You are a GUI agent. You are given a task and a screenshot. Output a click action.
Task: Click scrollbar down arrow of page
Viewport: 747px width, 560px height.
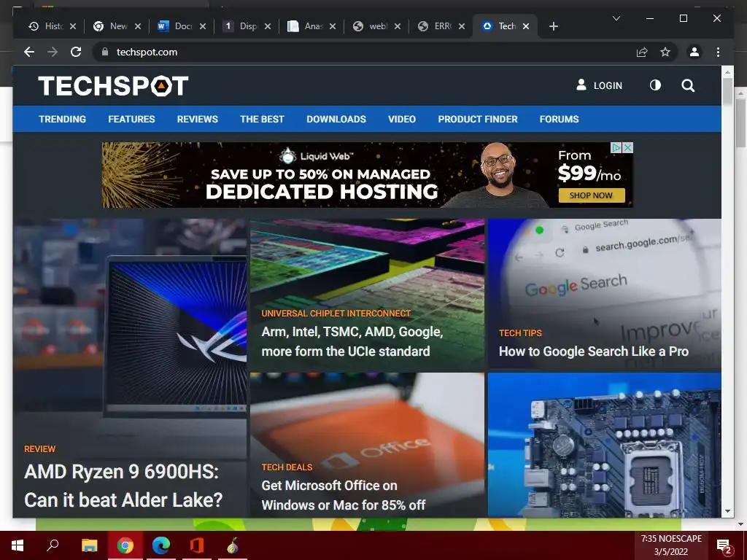pyautogui.click(x=727, y=511)
